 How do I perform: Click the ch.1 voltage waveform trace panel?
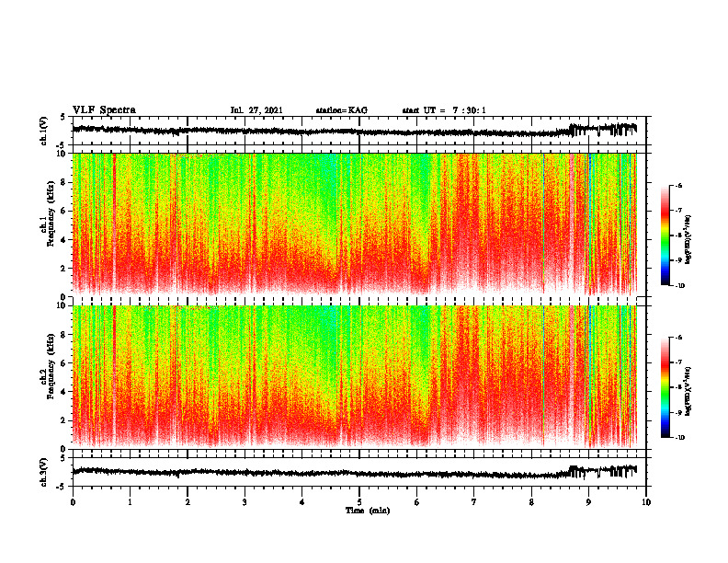[359, 131]
